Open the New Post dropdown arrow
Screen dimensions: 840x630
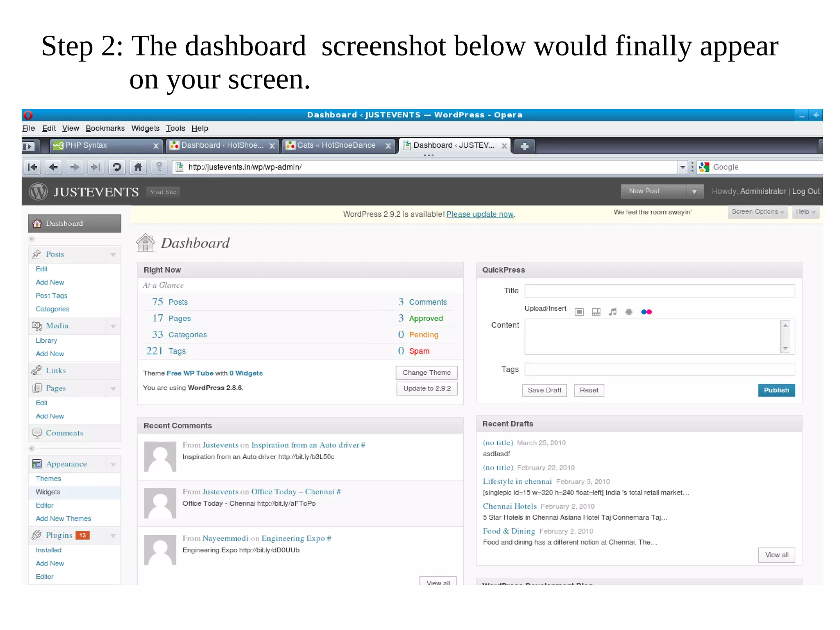point(694,192)
